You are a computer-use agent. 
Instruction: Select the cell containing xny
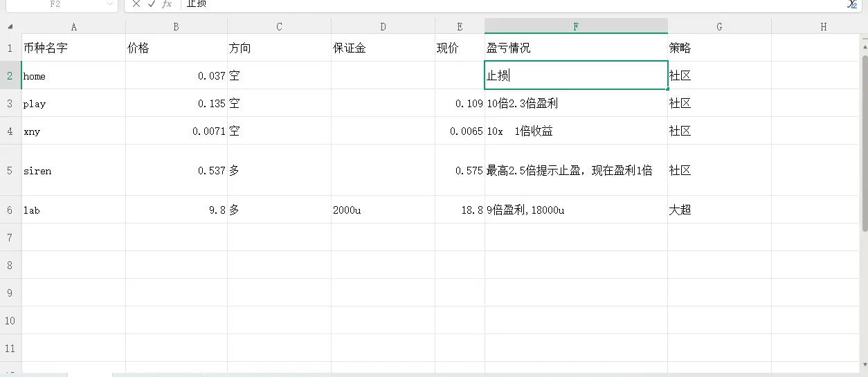[x=73, y=131]
